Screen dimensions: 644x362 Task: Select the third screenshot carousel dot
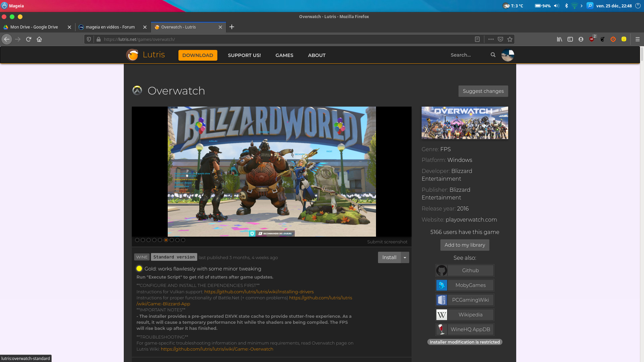(149, 240)
